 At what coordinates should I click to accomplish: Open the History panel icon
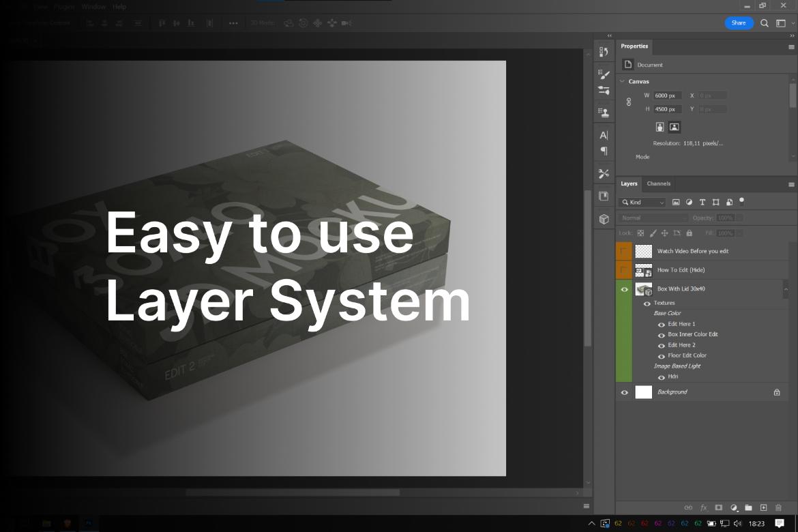(x=604, y=51)
